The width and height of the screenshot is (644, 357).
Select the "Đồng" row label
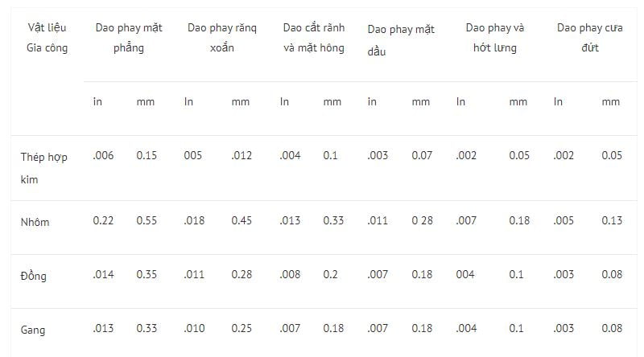(x=33, y=276)
